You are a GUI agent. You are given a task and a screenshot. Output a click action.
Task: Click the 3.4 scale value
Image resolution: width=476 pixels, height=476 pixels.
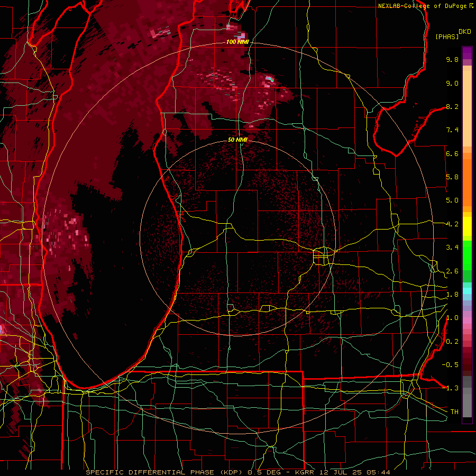click(452, 248)
